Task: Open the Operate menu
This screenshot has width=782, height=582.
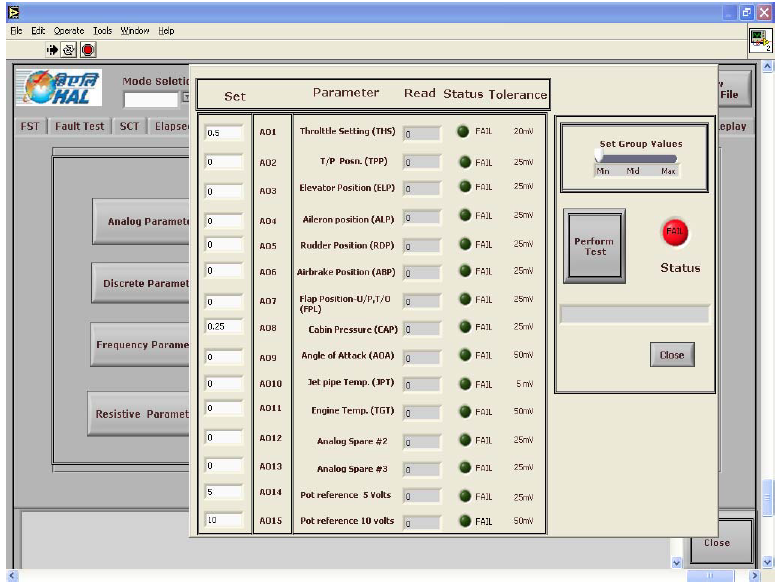Action: 68,31
